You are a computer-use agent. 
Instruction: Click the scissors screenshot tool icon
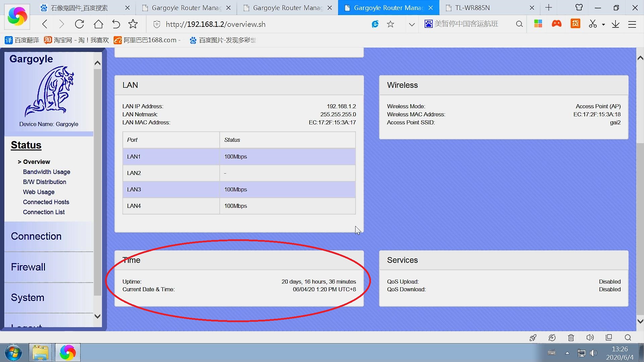[593, 24]
